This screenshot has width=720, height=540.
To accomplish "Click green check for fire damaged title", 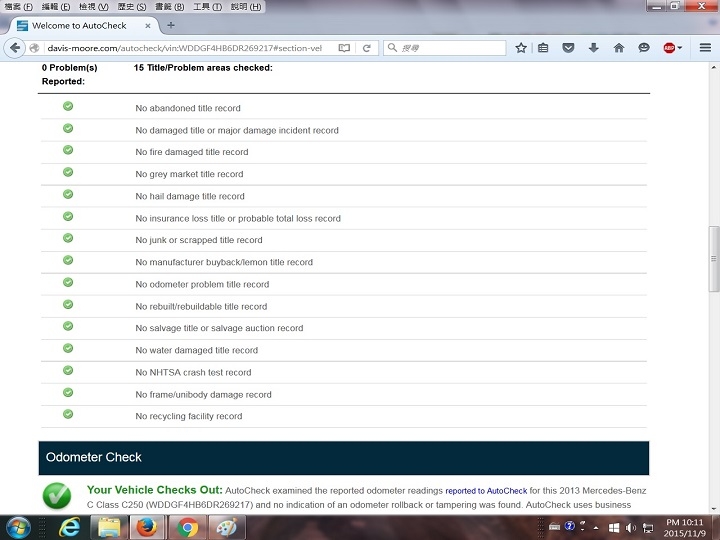I will [x=68, y=150].
